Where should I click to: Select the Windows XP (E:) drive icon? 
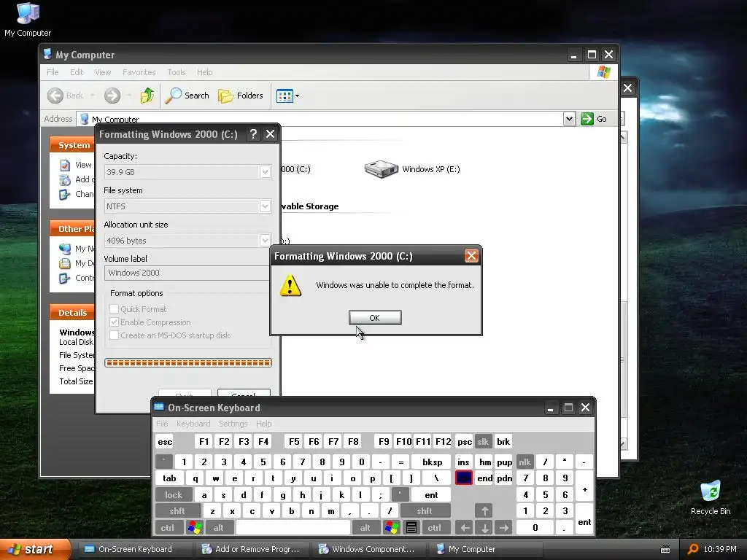381,169
